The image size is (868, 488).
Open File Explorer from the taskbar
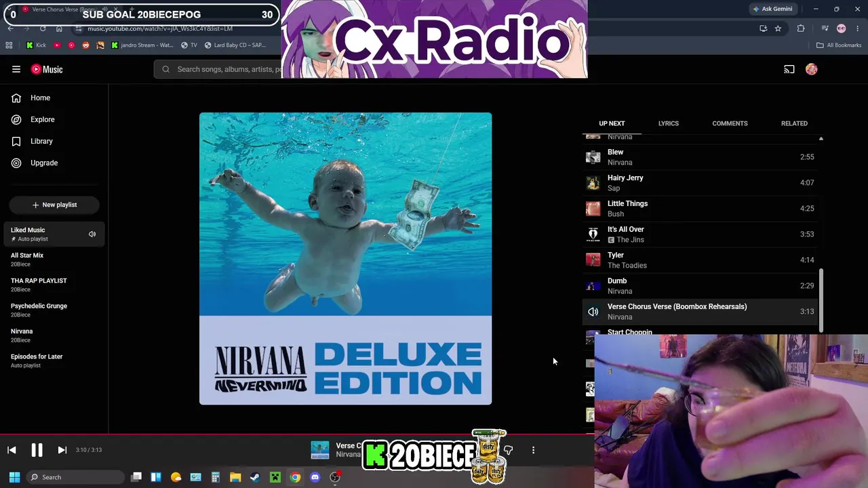tap(235, 477)
